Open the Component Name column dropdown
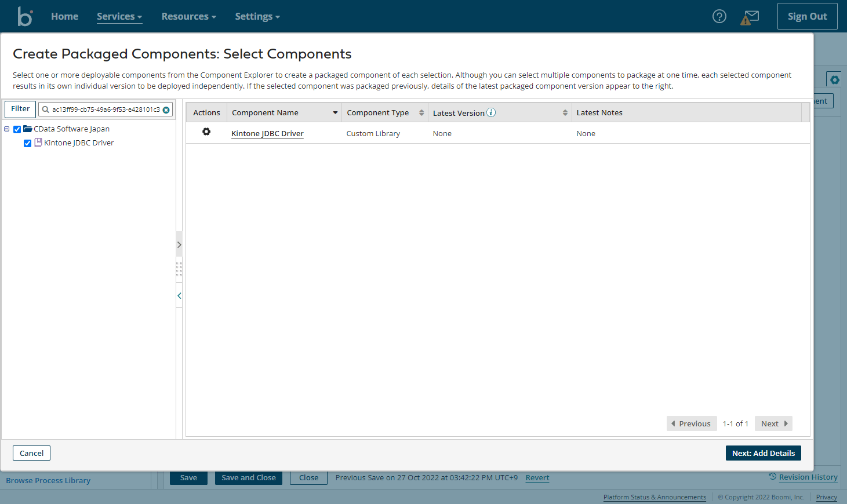 [335, 112]
